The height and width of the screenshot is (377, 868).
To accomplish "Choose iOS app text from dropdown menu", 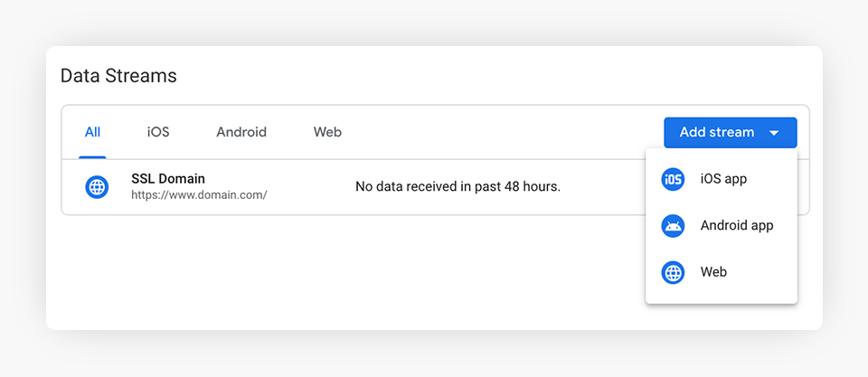I will pos(723,179).
